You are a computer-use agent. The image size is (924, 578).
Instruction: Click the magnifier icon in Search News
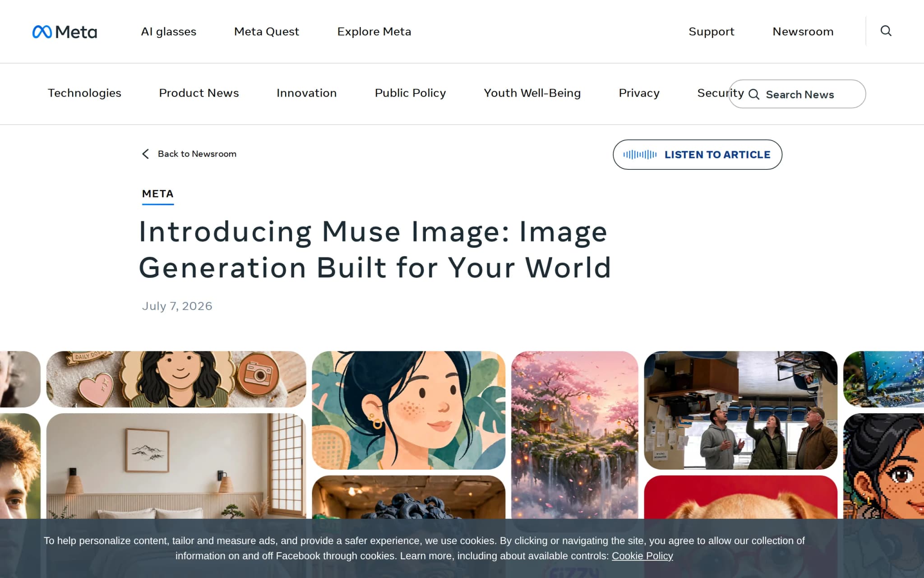tap(754, 94)
